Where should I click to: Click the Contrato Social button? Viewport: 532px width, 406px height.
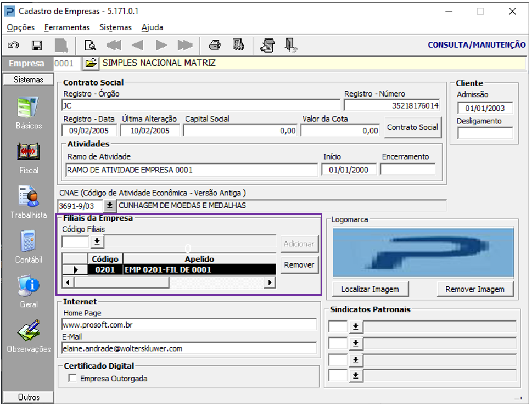coord(412,127)
